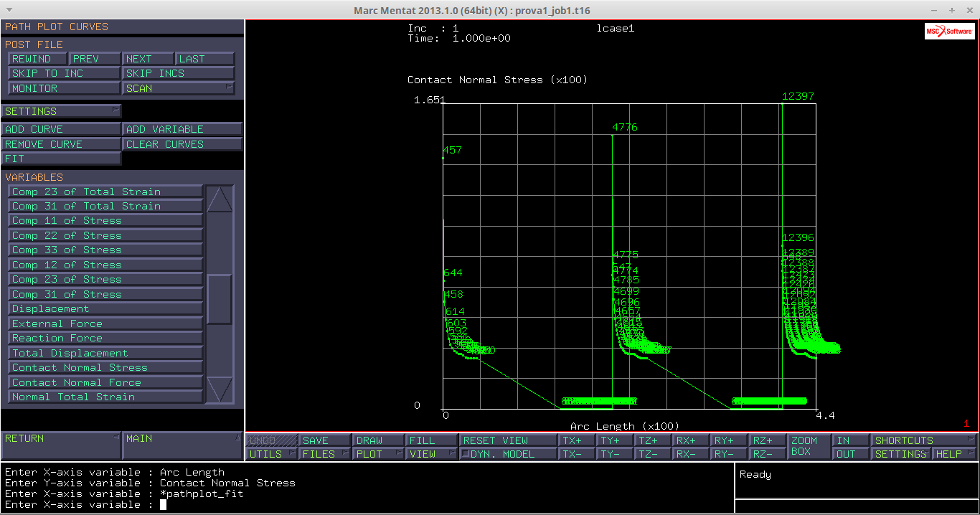Click the RY- rotate button
The width and height of the screenshot is (980, 515).
729,454
